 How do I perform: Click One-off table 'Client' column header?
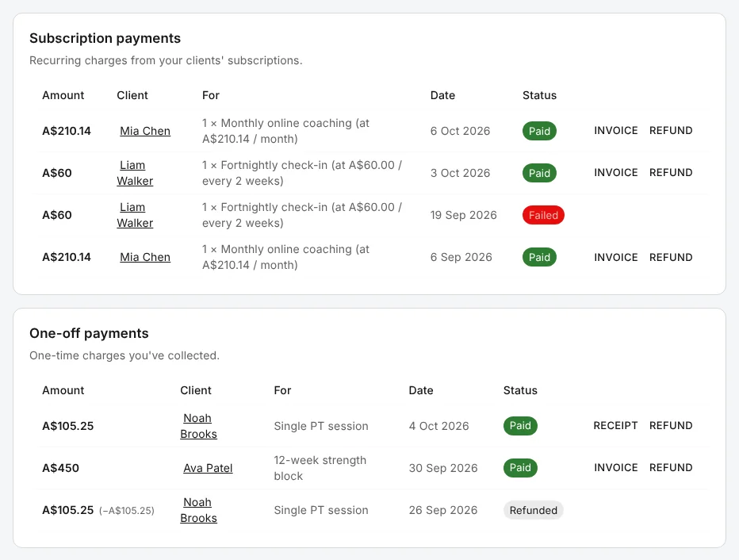coord(196,390)
